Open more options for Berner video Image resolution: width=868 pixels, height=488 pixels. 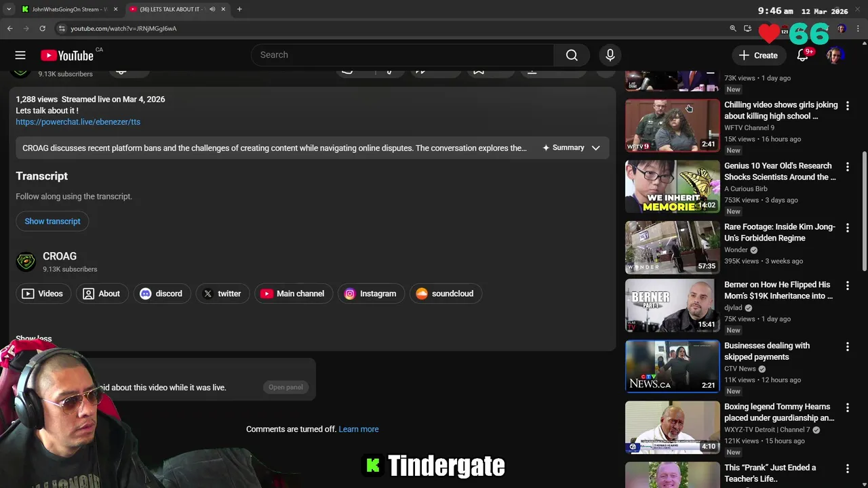click(847, 285)
